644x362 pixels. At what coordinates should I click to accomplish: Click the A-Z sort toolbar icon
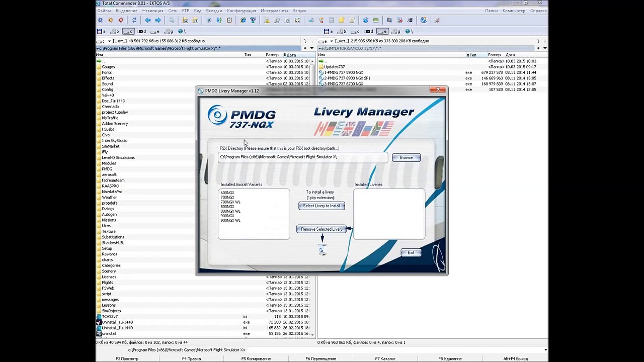(x=219, y=20)
